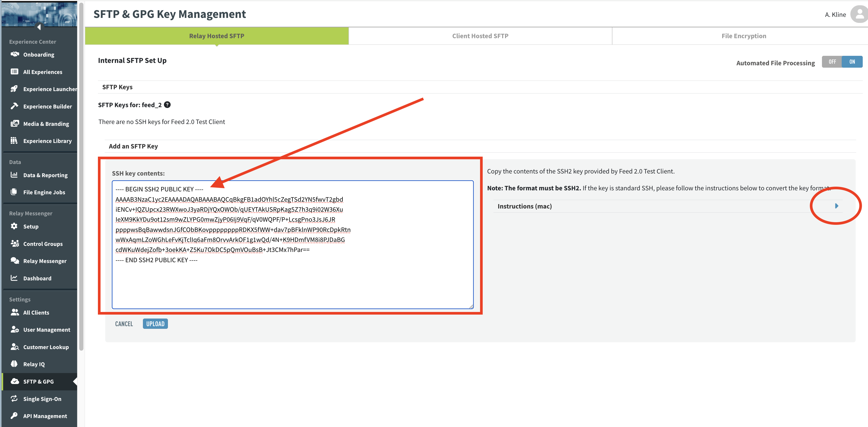868x427 pixels.
Task: Click the 'SSH key contents:' label
Action: pyautogui.click(x=138, y=173)
